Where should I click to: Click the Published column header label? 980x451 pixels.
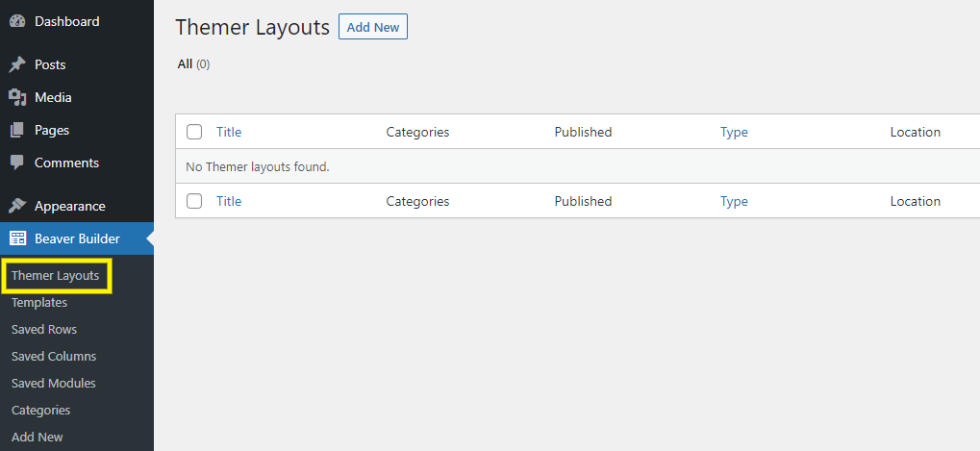(583, 132)
